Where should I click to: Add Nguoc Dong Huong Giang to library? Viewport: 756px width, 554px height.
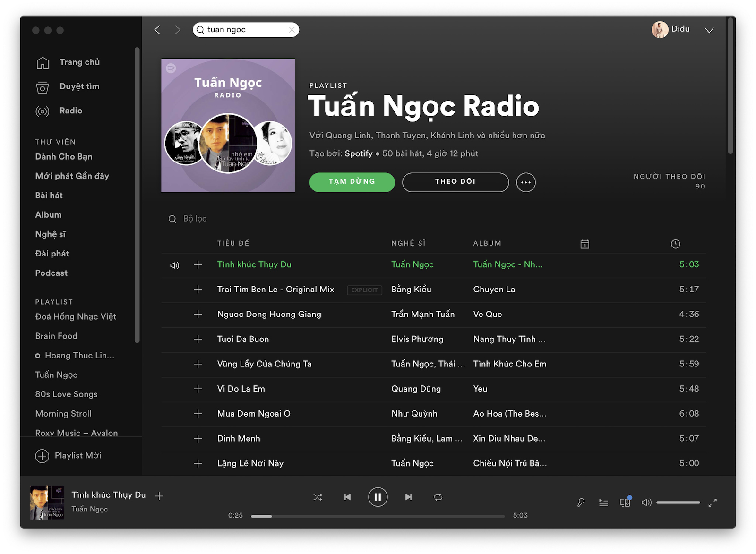point(198,314)
